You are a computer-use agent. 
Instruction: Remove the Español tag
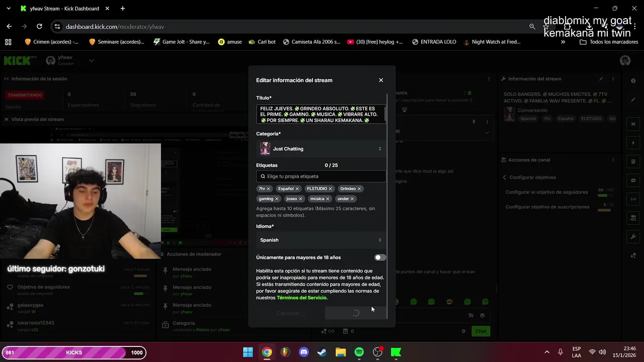point(297,189)
